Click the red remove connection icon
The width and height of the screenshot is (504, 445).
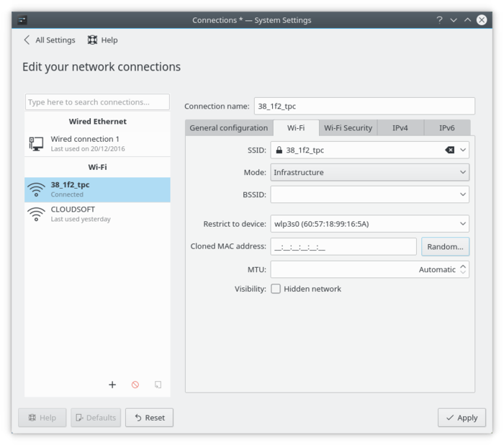(x=135, y=385)
